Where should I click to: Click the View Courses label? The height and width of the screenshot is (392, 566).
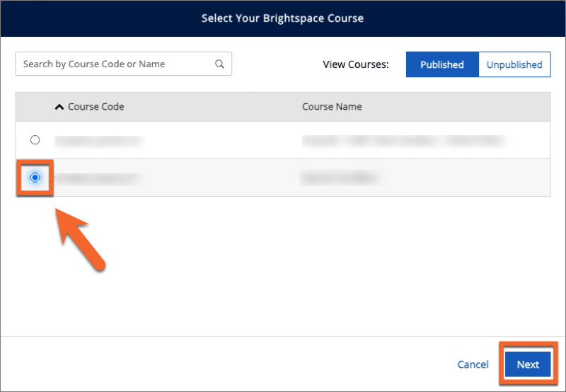pyautogui.click(x=356, y=64)
